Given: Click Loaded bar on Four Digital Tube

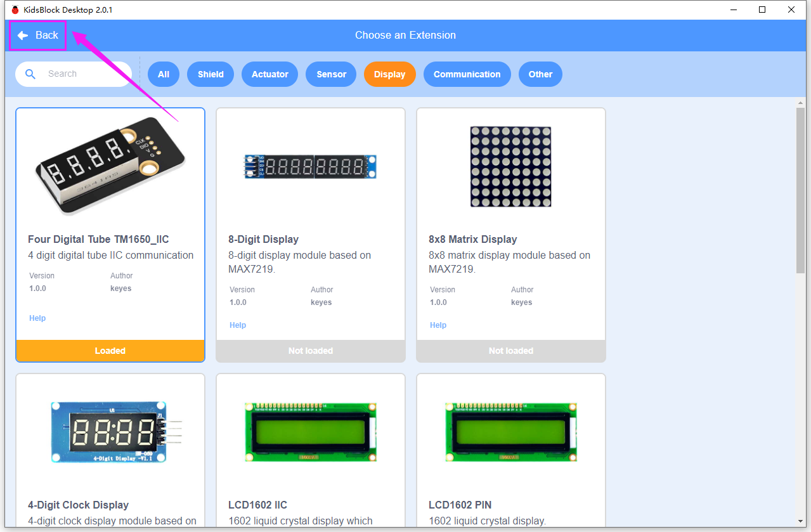Looking at the screenshot, I should (110, 351).
